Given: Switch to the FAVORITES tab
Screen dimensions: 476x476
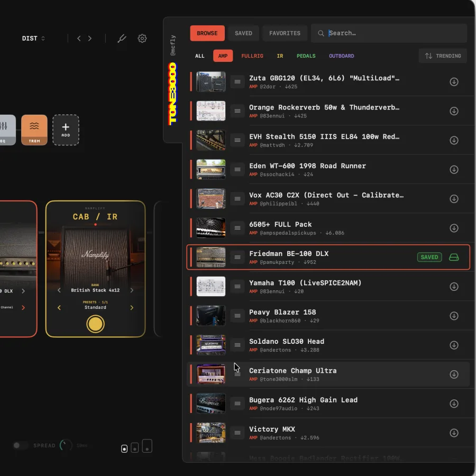Looking at the screenshot, I should 285,33.
